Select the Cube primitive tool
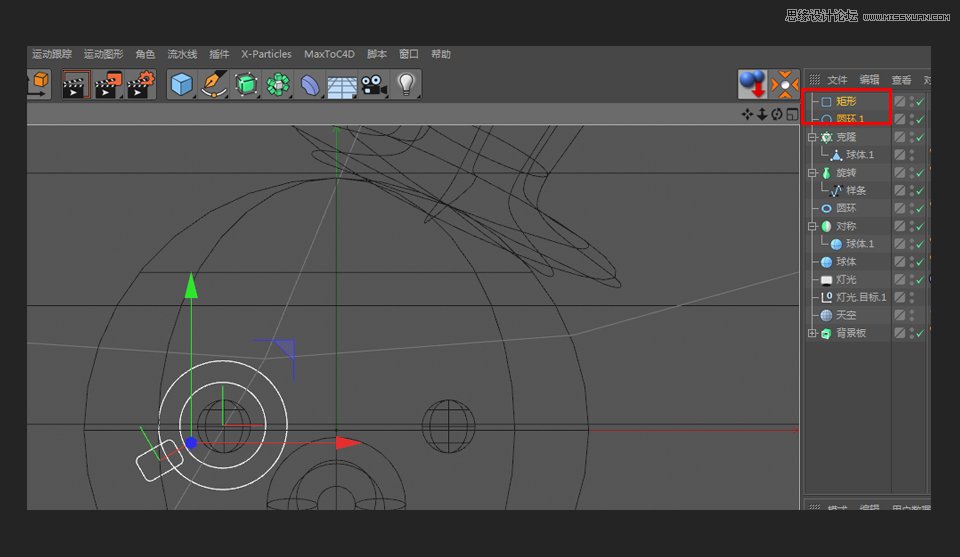Image resolution: width=960 pixels, height=557 pixels. [181, 85]
